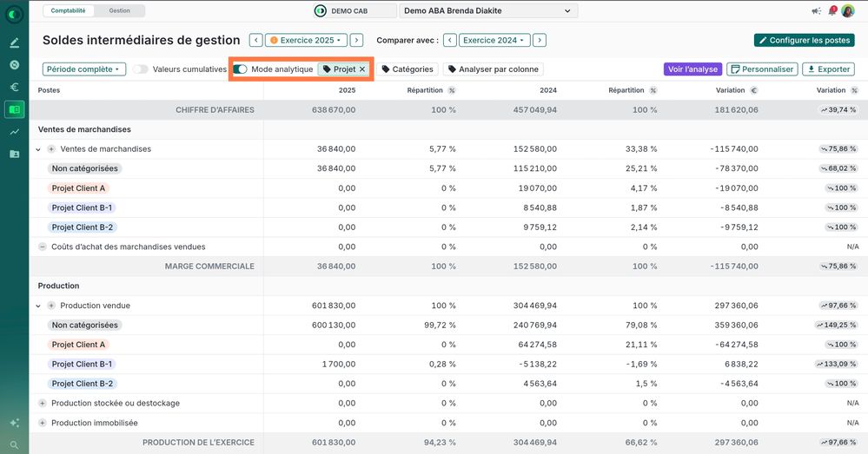Image resolution: width=868 pixels, height=454 pixels.
Task: Click the Voir l'analyse button
Action: (692, 69)
